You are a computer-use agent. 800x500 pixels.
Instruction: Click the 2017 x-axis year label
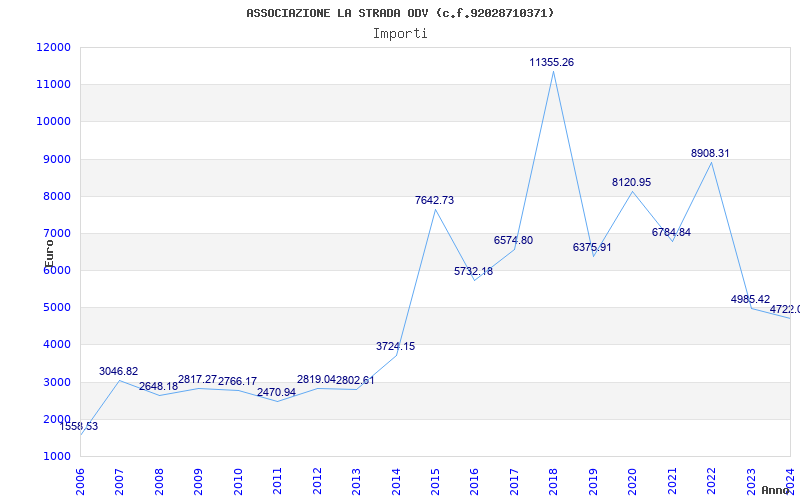click(514, 481)
